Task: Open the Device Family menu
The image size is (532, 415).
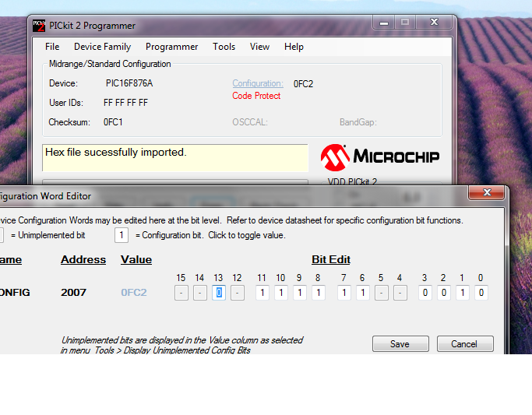Action: coord(102,47)
